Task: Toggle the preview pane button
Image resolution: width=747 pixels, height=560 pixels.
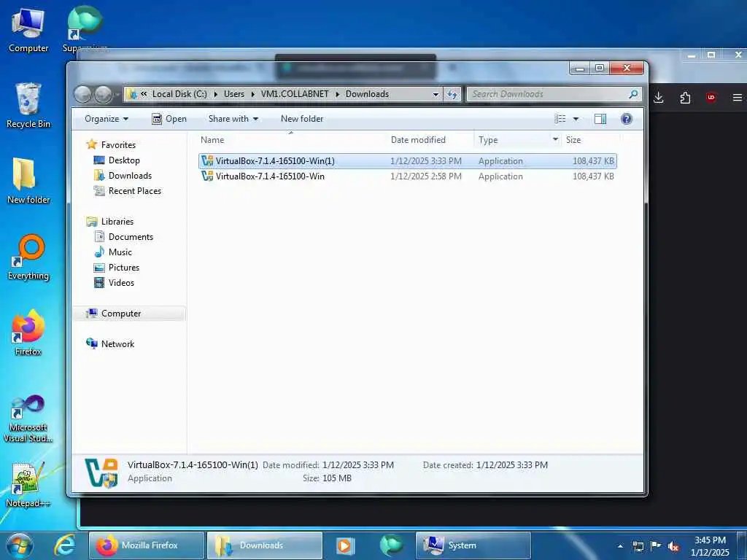Action: [x=600, y=119]
